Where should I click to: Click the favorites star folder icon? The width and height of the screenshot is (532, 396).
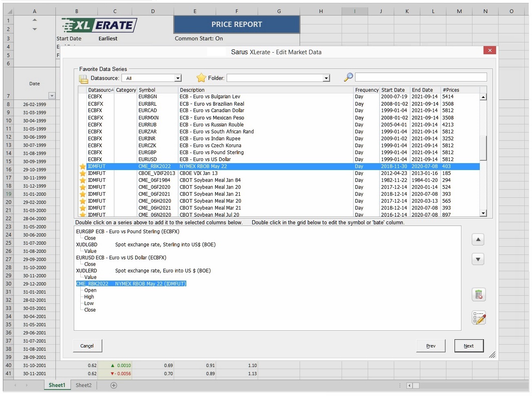click(x=201, y=78)
